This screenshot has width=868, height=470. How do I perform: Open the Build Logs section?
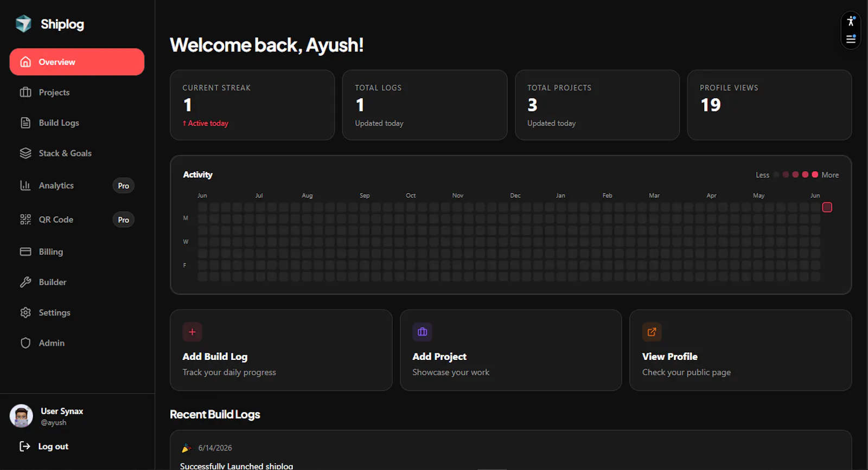(x=77, y=123)
